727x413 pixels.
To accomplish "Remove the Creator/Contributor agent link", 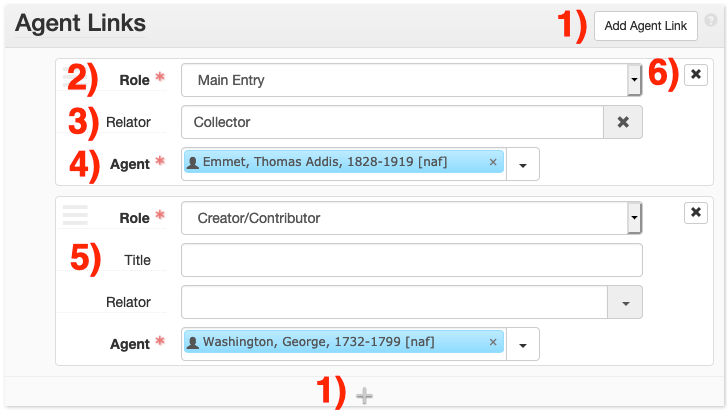I will tap(697, 212).
